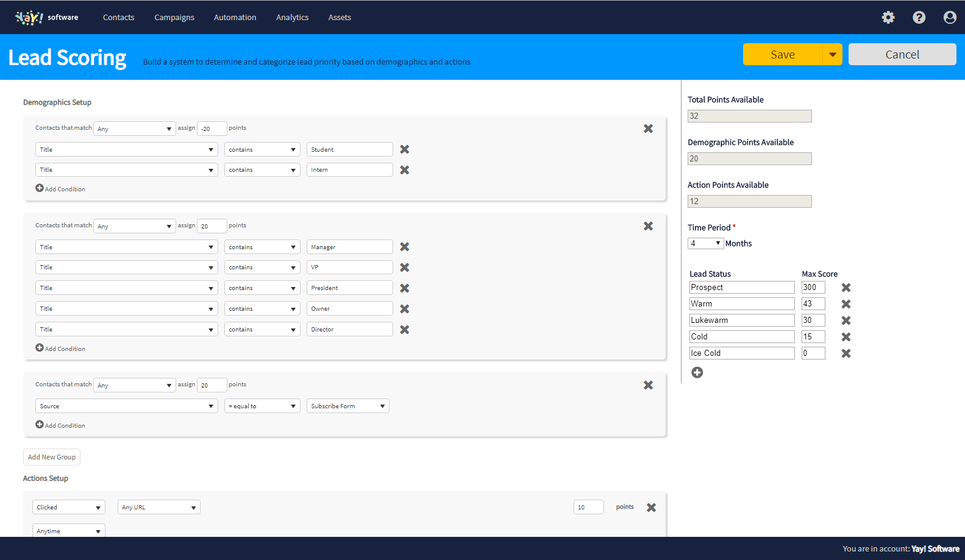The image size is (965, 560).
Task: Expand the Save button dropdown arrow
Action: [833, 54]
